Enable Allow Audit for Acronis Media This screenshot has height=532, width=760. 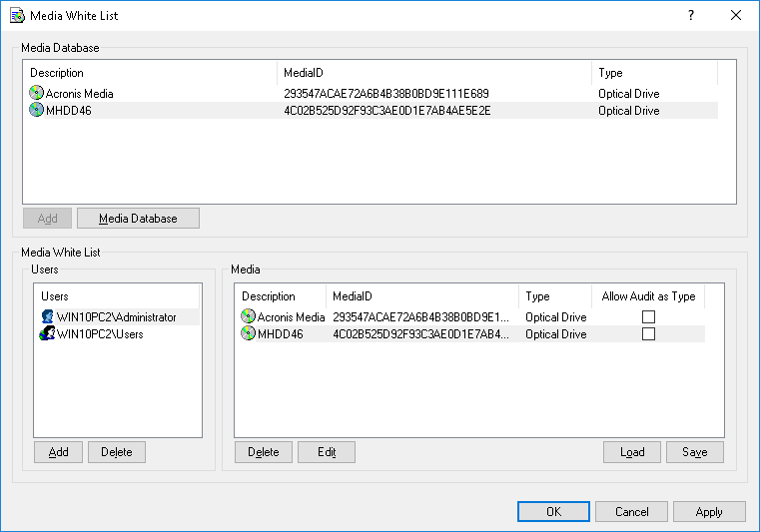tap(648, 317)
